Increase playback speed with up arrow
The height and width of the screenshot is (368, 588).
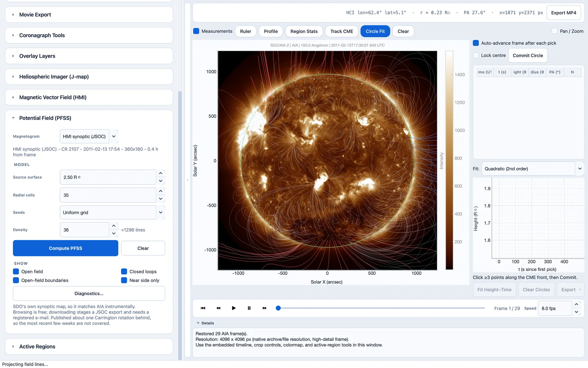tap(577, 304)
